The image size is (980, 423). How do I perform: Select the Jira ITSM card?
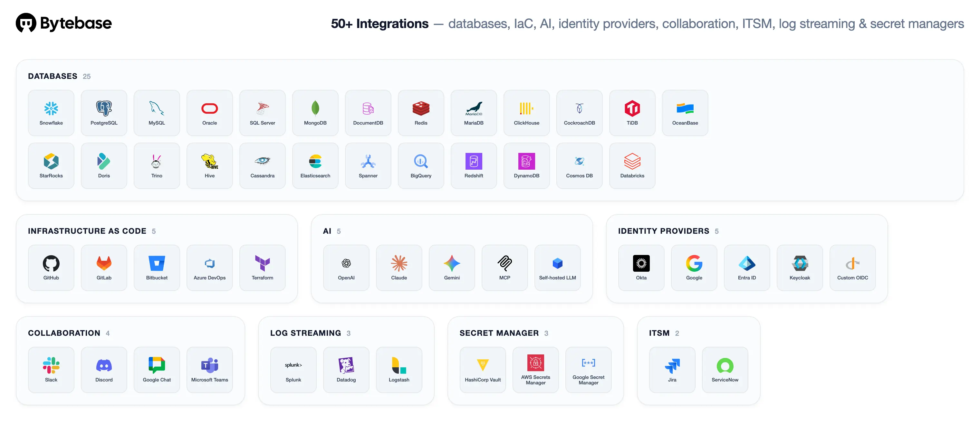[672, 370]
